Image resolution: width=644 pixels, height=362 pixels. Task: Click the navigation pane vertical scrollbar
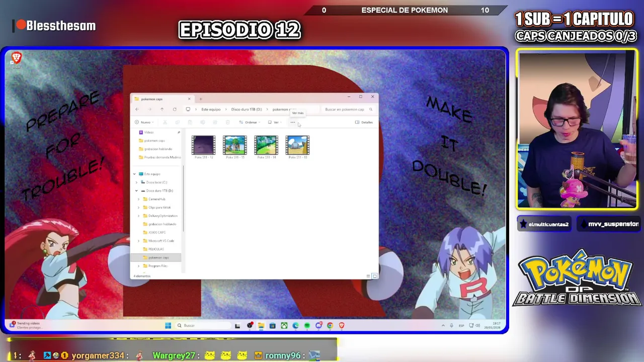[183, 199]
